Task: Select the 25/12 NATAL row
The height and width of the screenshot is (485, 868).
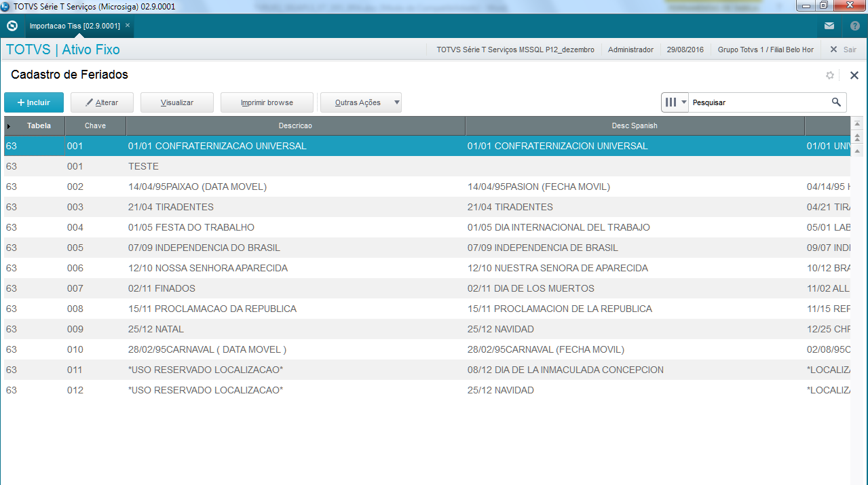Action: [426, 329]
